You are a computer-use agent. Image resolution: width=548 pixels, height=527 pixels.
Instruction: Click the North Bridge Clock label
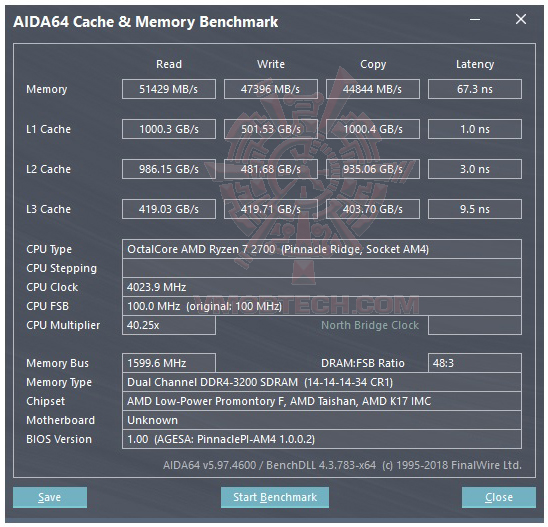(x=370, y=325)
